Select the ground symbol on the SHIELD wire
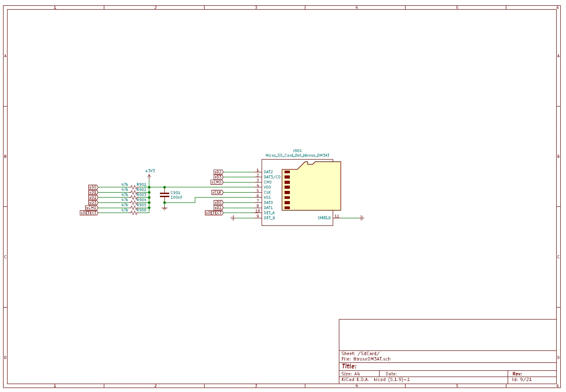566x392 pixels. pyautogui.click(x=362, y=218)
